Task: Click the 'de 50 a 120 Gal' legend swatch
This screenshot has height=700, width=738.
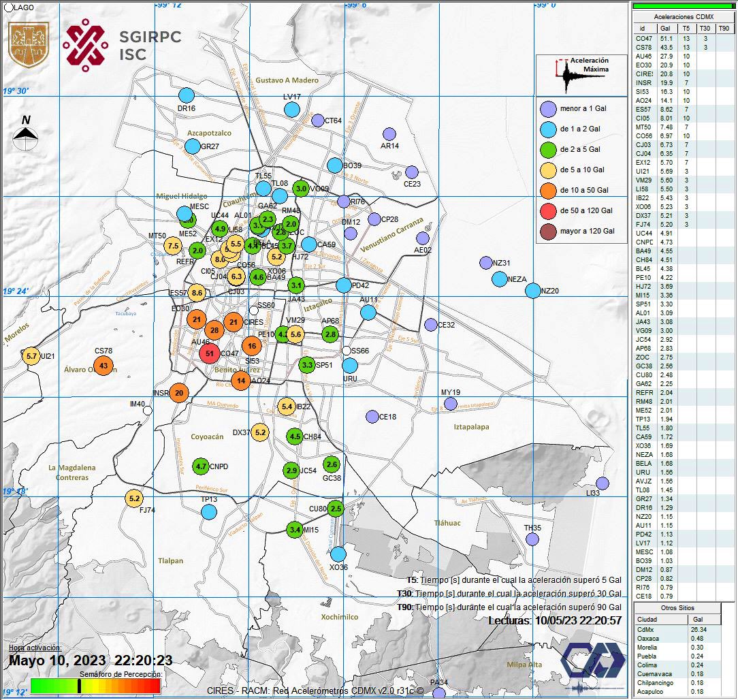Action: [548, 211]
